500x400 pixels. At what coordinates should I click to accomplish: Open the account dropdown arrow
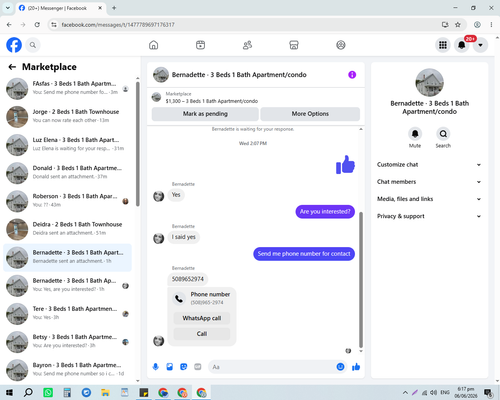click(480, 45)
